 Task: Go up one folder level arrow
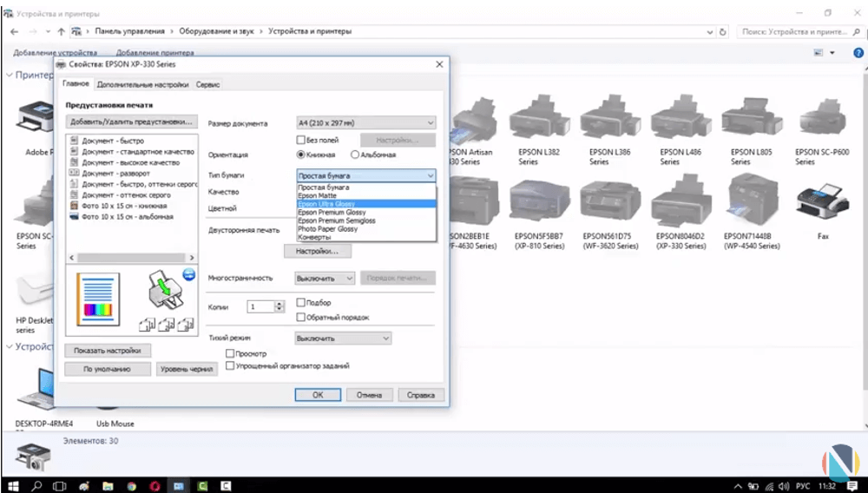coord(62,31)
